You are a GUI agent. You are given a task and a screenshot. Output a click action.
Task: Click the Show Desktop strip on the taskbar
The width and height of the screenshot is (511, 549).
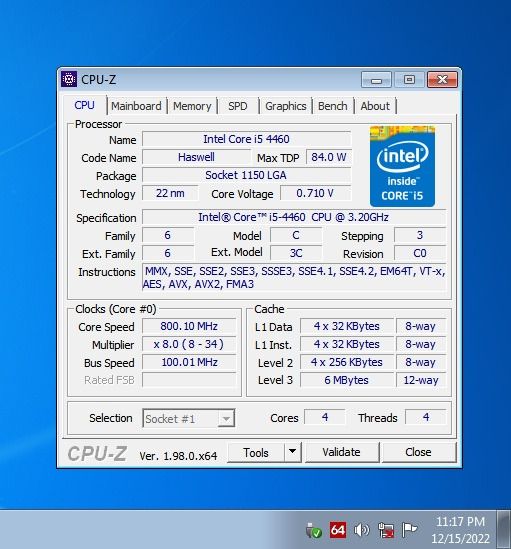coord(504,529)
